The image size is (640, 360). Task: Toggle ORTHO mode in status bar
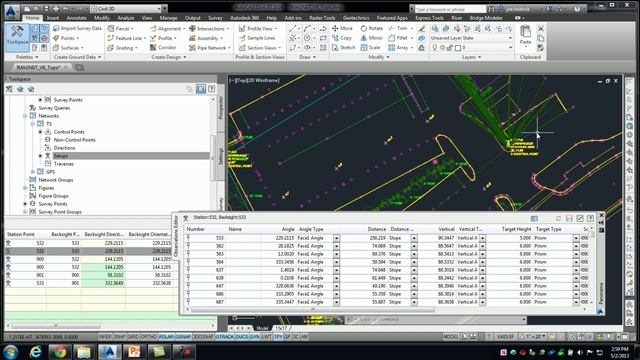click(x=149, y=337)
